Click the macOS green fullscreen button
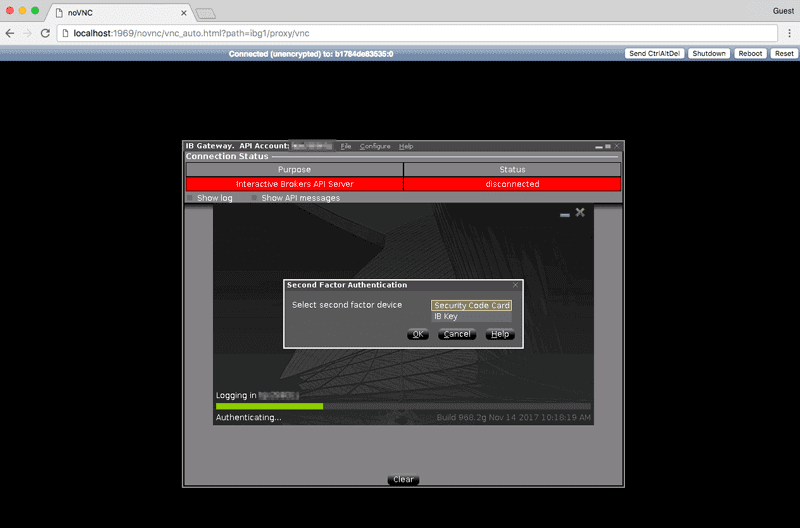This screenshot has height=528, width=800. coord(35,10)
